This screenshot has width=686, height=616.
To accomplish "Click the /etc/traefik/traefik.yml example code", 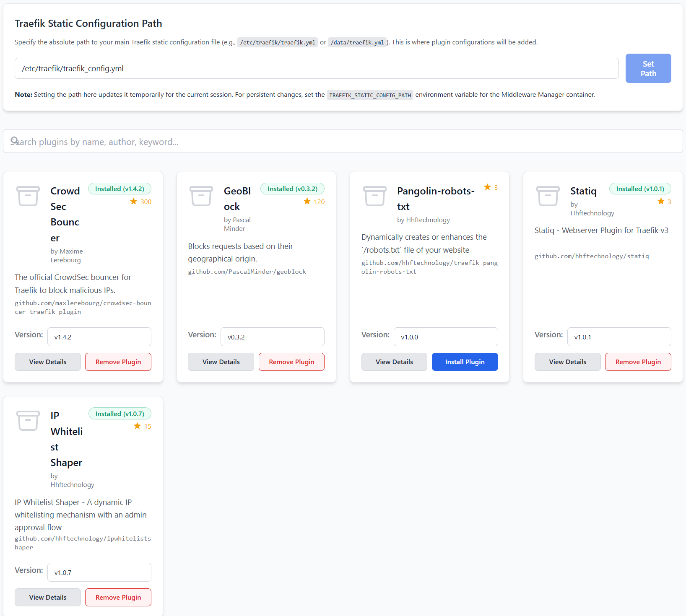I will tap(278, 42).
